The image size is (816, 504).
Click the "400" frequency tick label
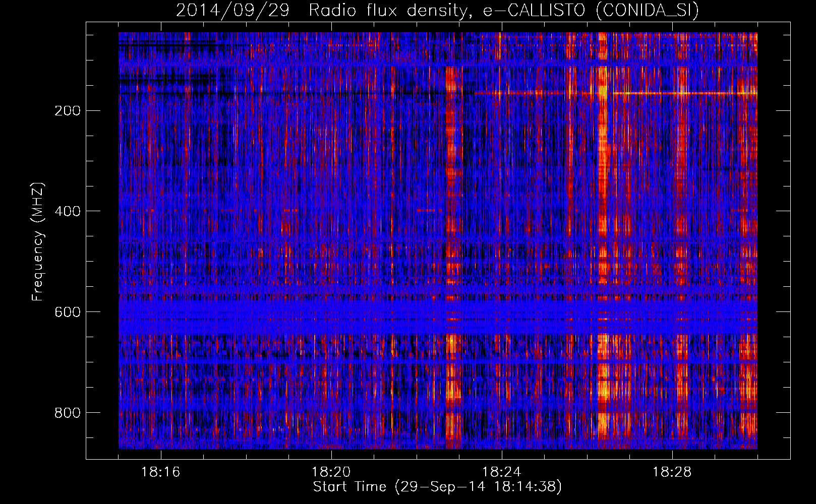tap(68, 211)
